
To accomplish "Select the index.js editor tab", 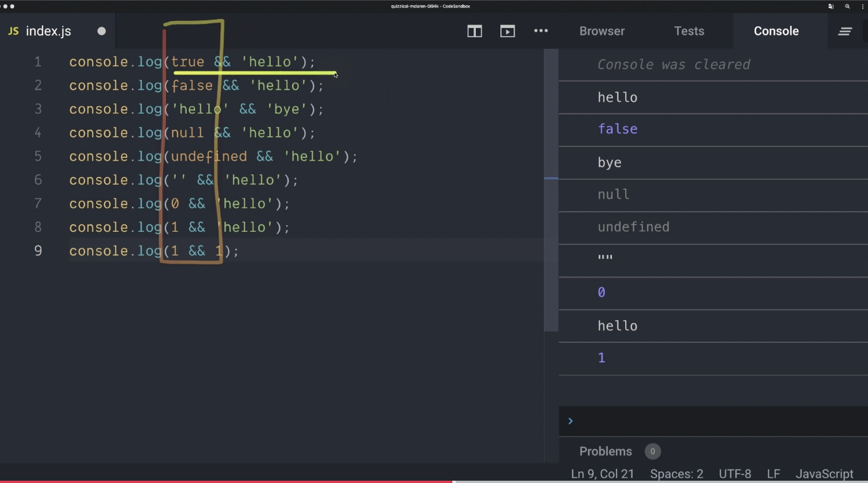I will point(57,31).
